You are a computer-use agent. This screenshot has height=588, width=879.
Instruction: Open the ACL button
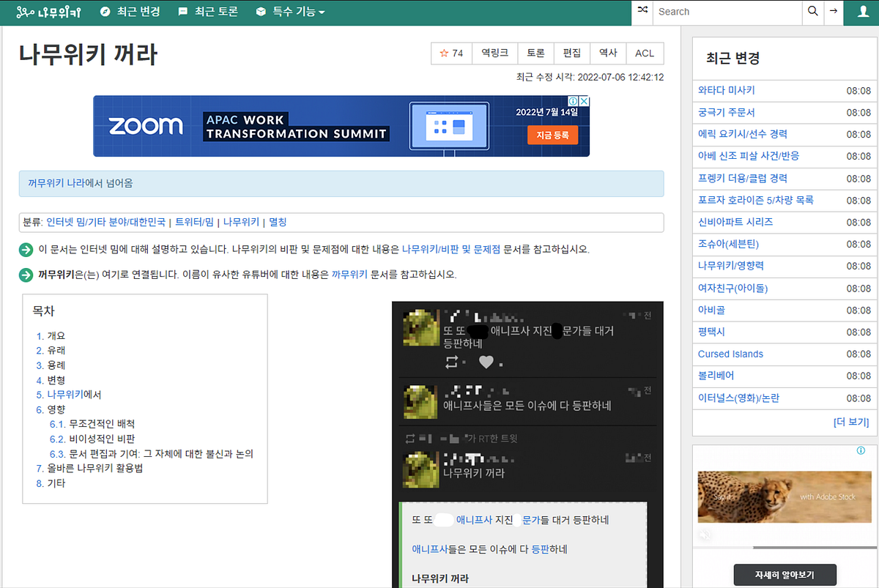pos(645,53)
